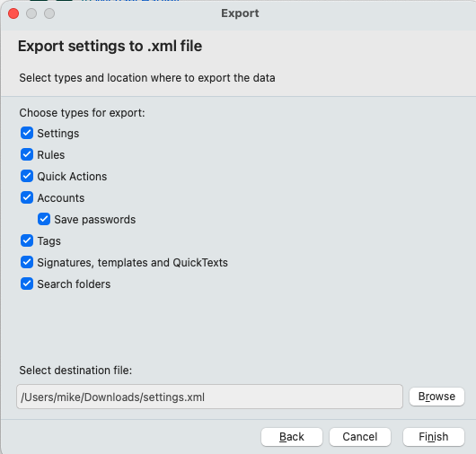Click the minimize window button
Image resolution: width=476 pixels, height=454 pixels.
pyautogui.click(x=31, y=13)
